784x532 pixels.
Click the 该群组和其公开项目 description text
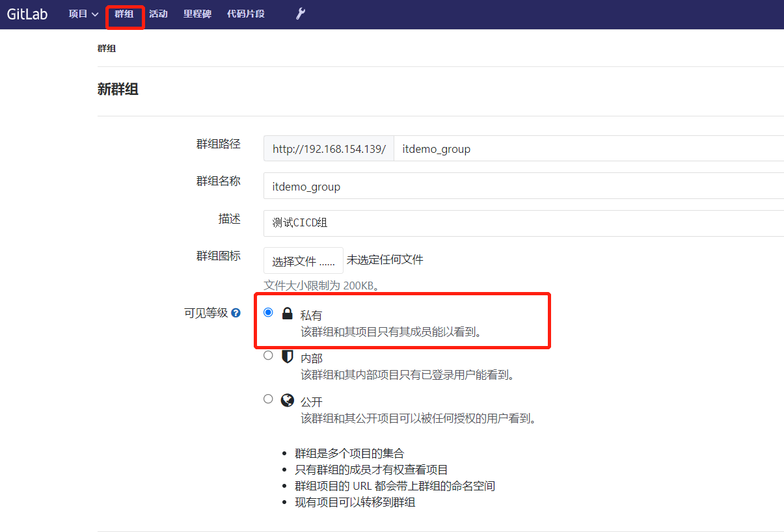[420, 418]
